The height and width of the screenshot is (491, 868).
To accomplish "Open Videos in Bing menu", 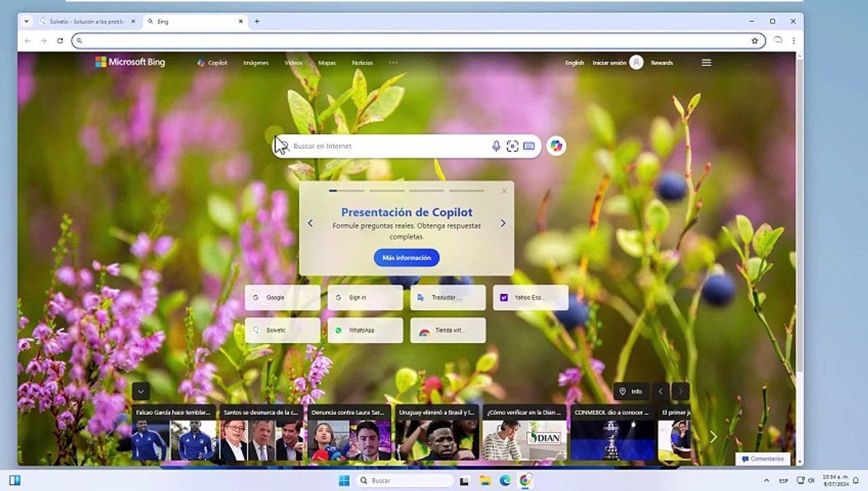I will click(293, 63).
